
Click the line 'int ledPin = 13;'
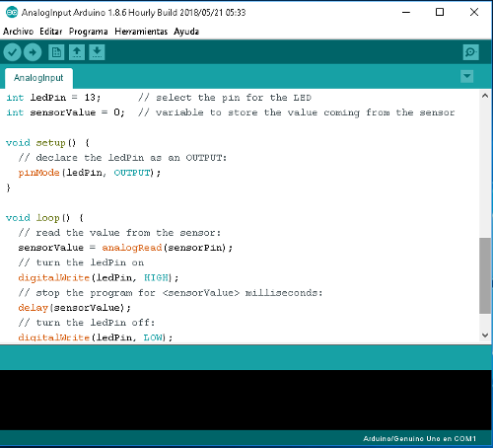(53, 98)
